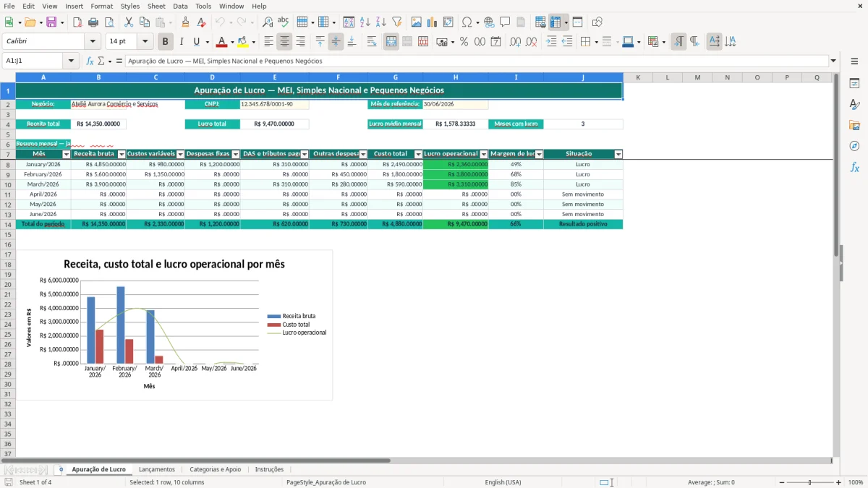Screen dimensions: 868x488
Task: Toggle Italic formatting
Action: coord(182,42)
